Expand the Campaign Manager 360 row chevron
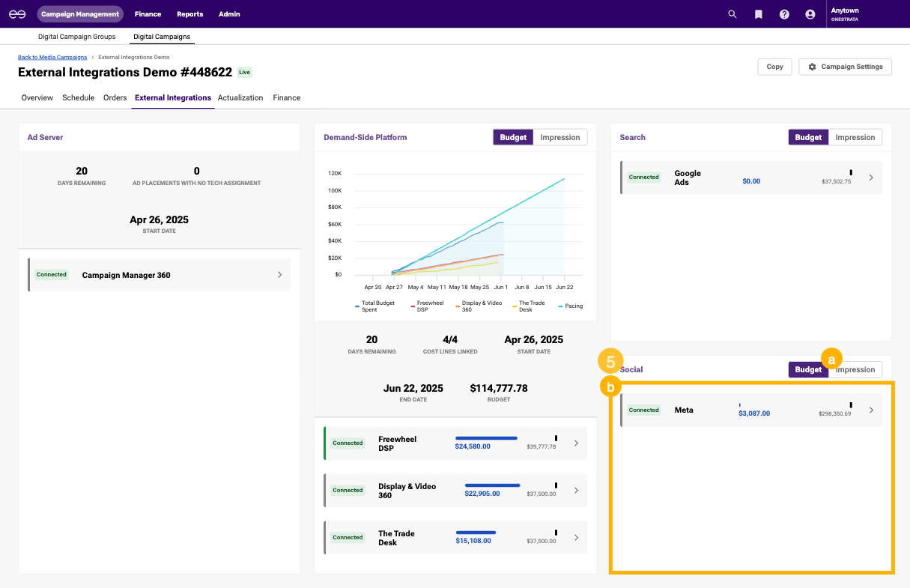This screenshot has width=910, height=588. pos(279,275)
